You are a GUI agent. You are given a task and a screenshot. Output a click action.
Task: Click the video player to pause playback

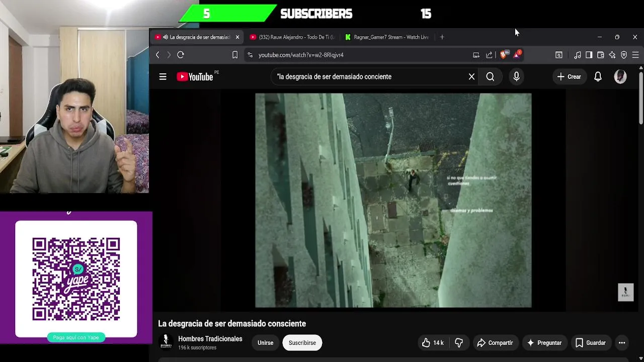393,200
